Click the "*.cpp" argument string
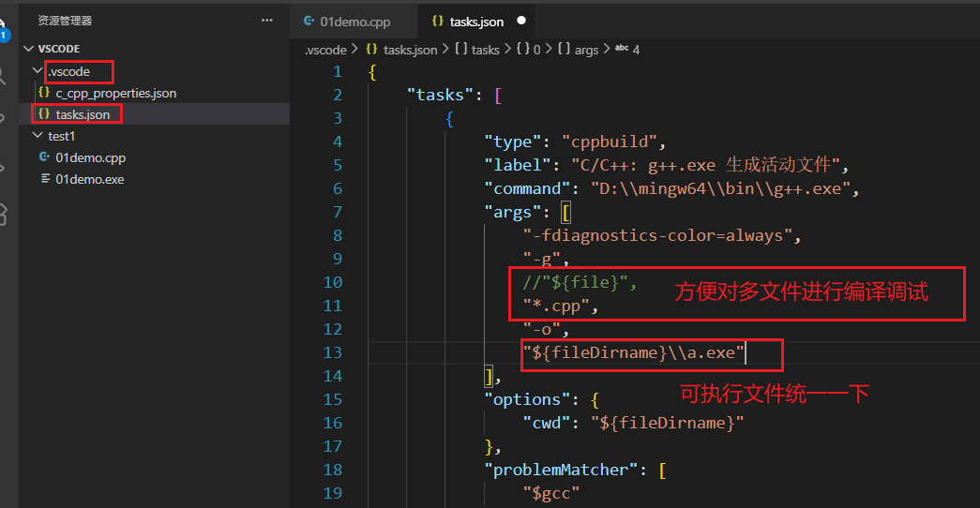The width and height of the screenshot is (980, 508). point(555,306)
